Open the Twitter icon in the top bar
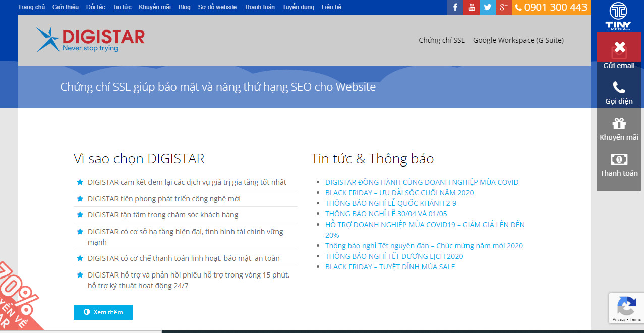This screenshot has width=644, height=333. 487,7
